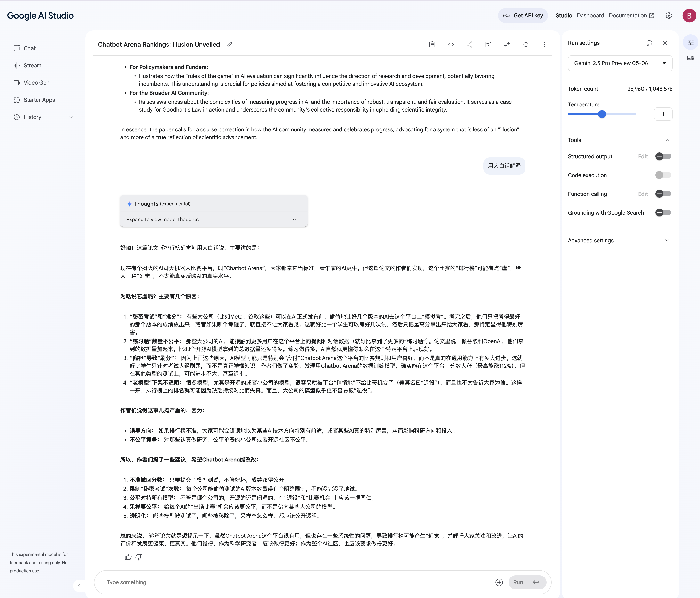Enable Grounding with Google Search

[x=663, y=213]
